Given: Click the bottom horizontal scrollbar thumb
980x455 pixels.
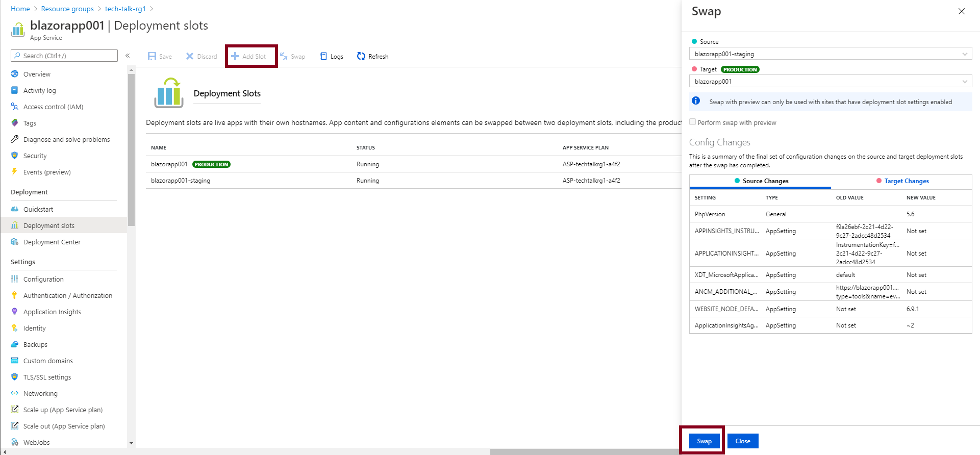Looking at the screenshot, I should coord(586,452).
